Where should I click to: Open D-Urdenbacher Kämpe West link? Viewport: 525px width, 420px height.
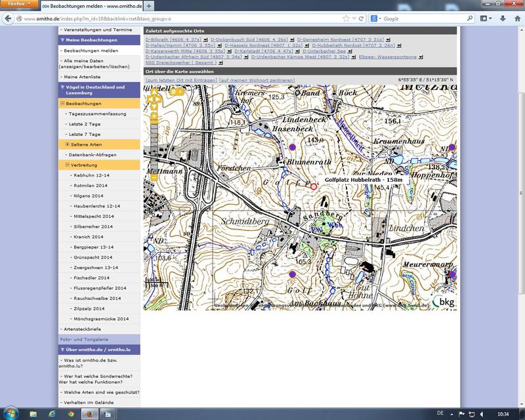(301, 56)
